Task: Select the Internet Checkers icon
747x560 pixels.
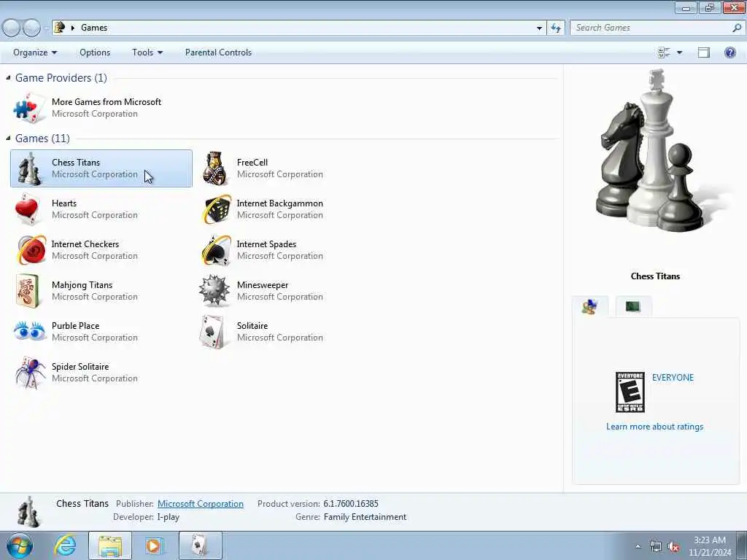Action: pyautogui.click(x=31, y=250)
